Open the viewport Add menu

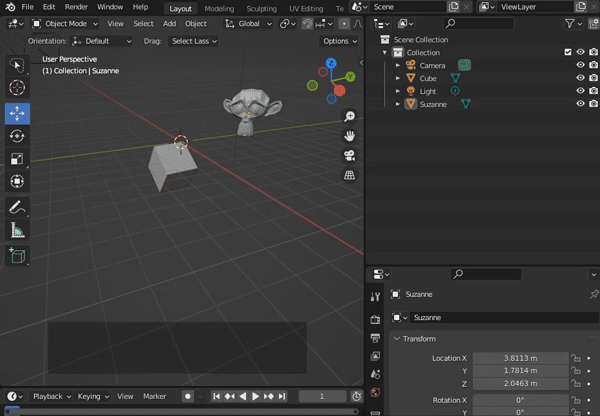(x=170, y=24)
